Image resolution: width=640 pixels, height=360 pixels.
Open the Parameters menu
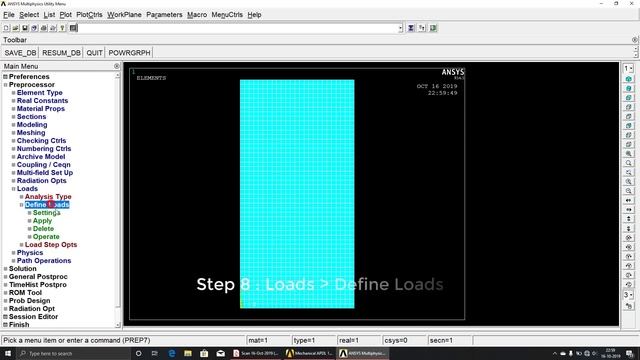[x=164, y=15]
